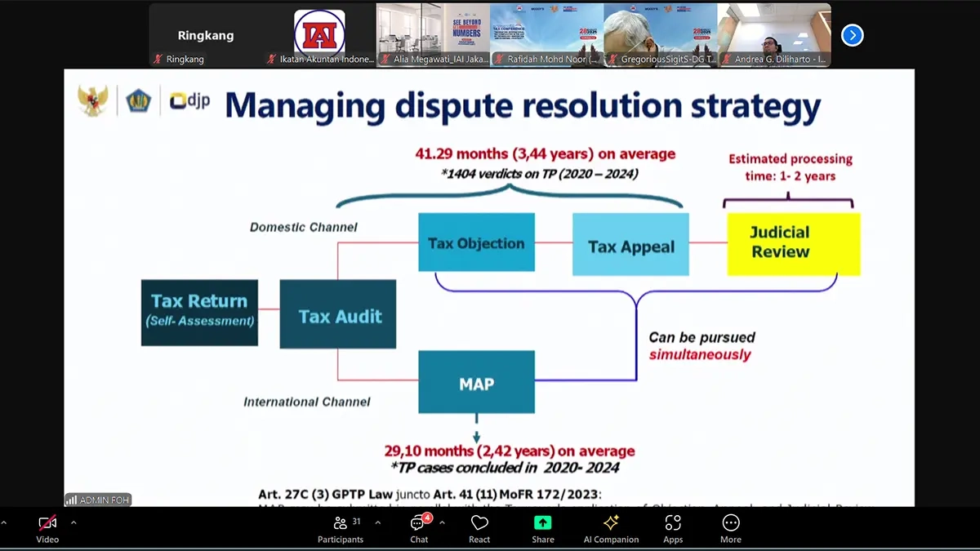This screenshot has height=551, width=980.
Task: Select Andrea G. Diliharto's video tile
Action: 773,35
